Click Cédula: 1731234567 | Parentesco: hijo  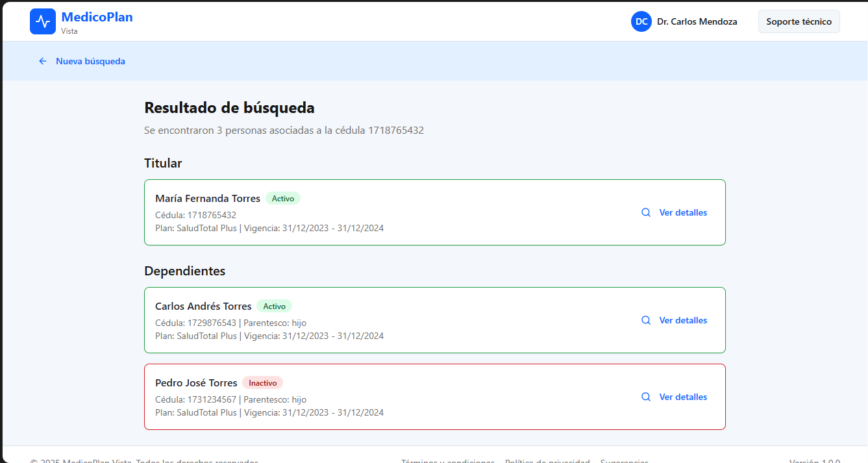point(230,399)
